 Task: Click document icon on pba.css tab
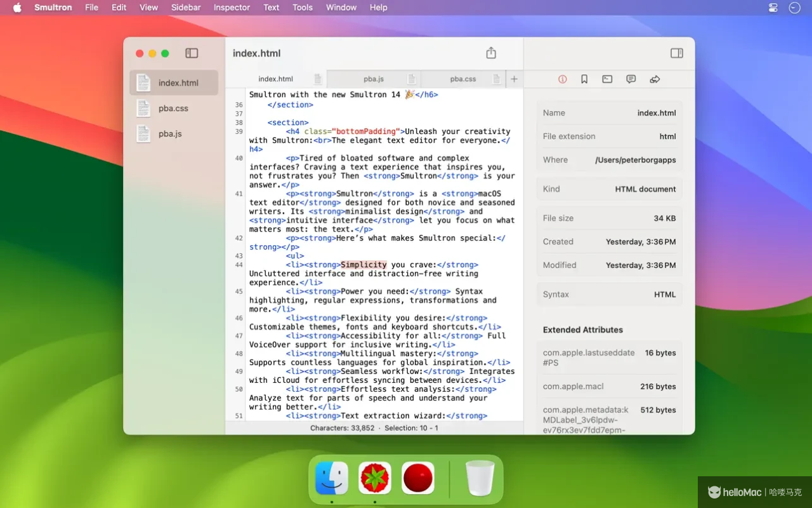pyautogui.click(x=496, y=79)
